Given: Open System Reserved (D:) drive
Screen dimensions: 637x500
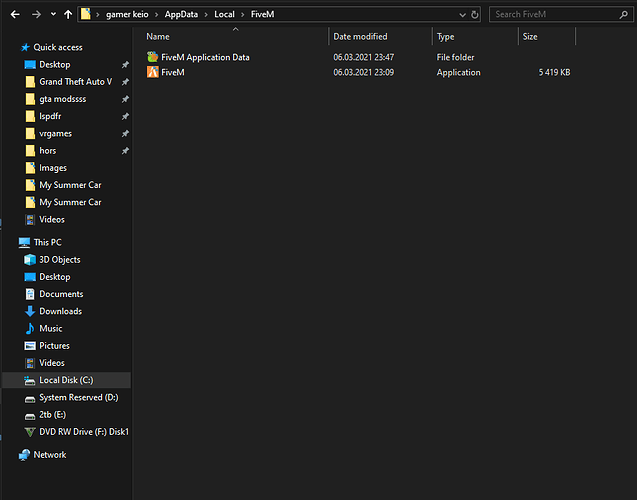Looking at the screenshot, I should pos(79,397).
